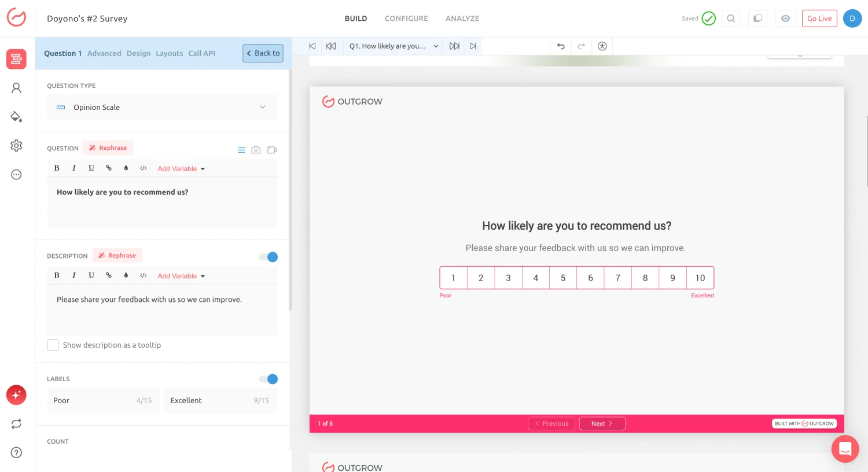Image resolution: width=868 pixels, height=472 pixels.
Task: Click the camera icon to add image
Action: coord(256,150)
